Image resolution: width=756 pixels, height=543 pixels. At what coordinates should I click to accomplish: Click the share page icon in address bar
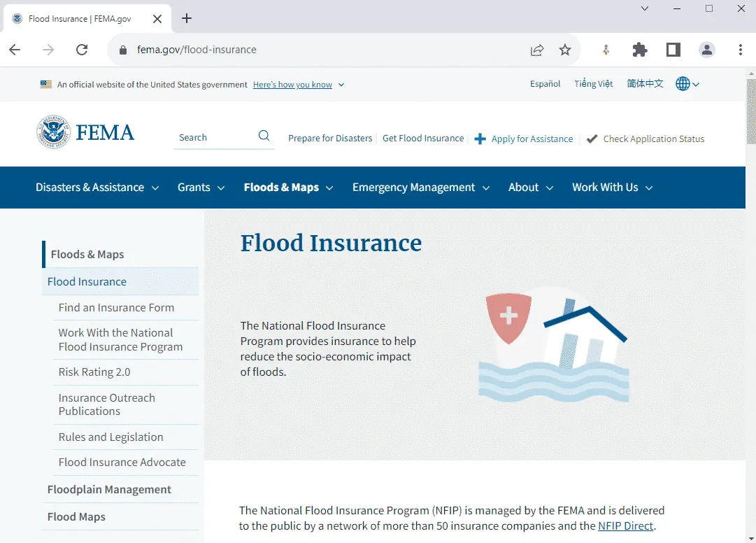coord(537,50)
